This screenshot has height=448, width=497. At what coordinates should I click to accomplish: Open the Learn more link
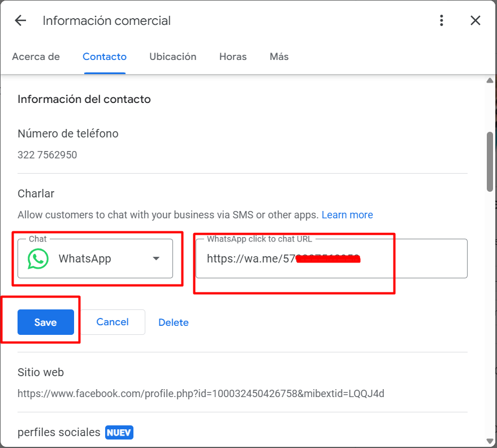(347, 215)
